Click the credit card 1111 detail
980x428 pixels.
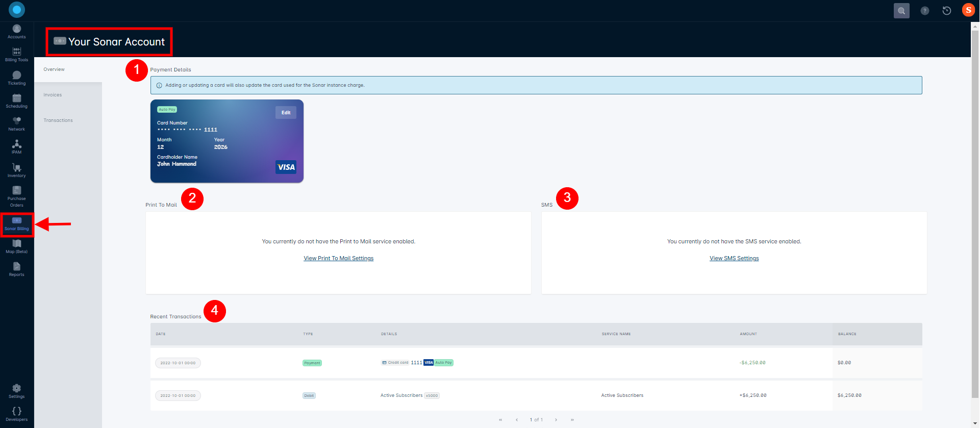[x=402, y=363]
